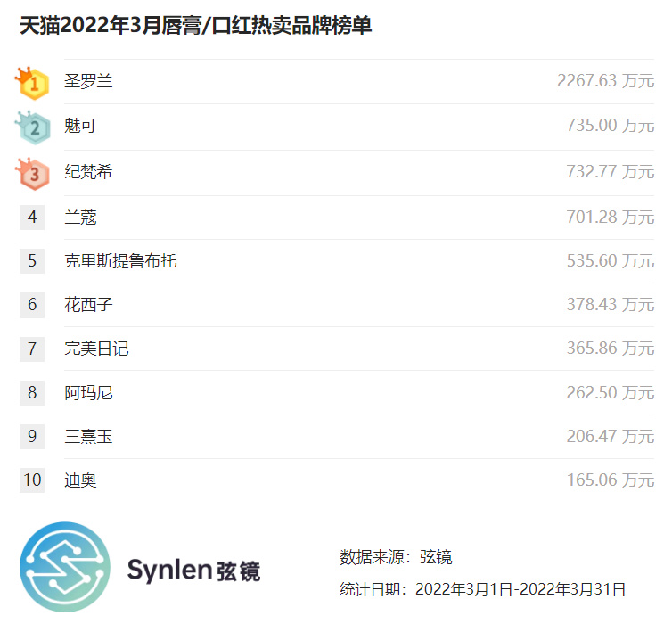Click the rank 8 number badge
The image size is (672, 624).
coord(32,392)
